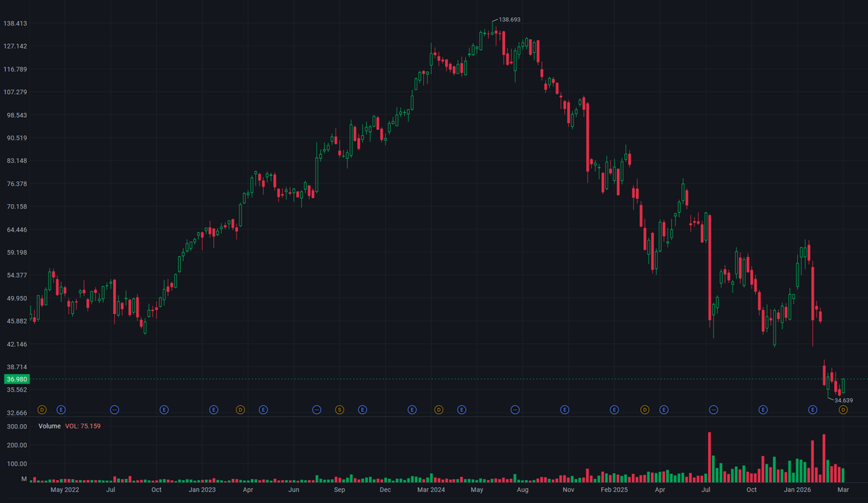868x503 pixels.
Task: Click the Mar 2024 date axis label
Action: click(430, 490)
